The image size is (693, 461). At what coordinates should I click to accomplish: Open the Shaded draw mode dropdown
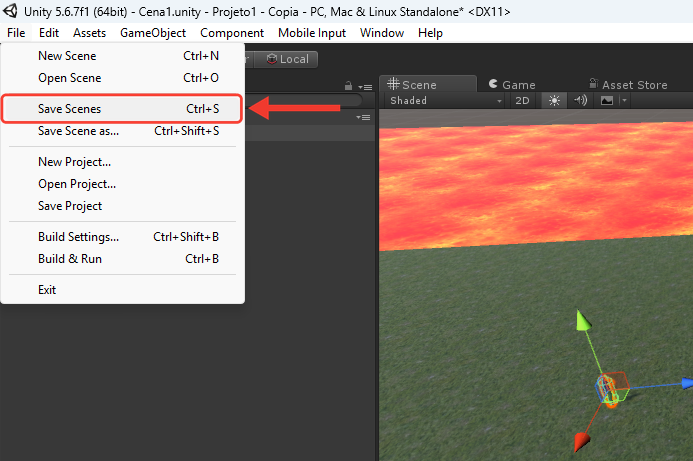[x=446, y=101]
